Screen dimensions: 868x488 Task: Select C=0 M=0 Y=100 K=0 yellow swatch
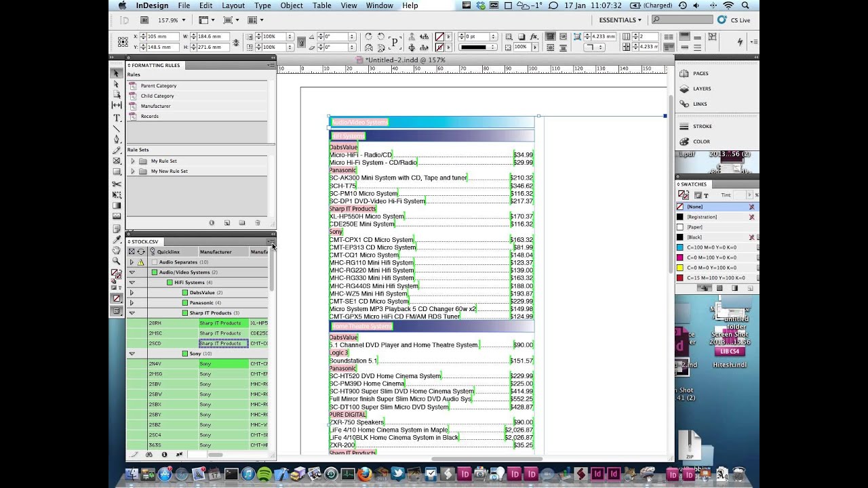[x=716, y=268]
